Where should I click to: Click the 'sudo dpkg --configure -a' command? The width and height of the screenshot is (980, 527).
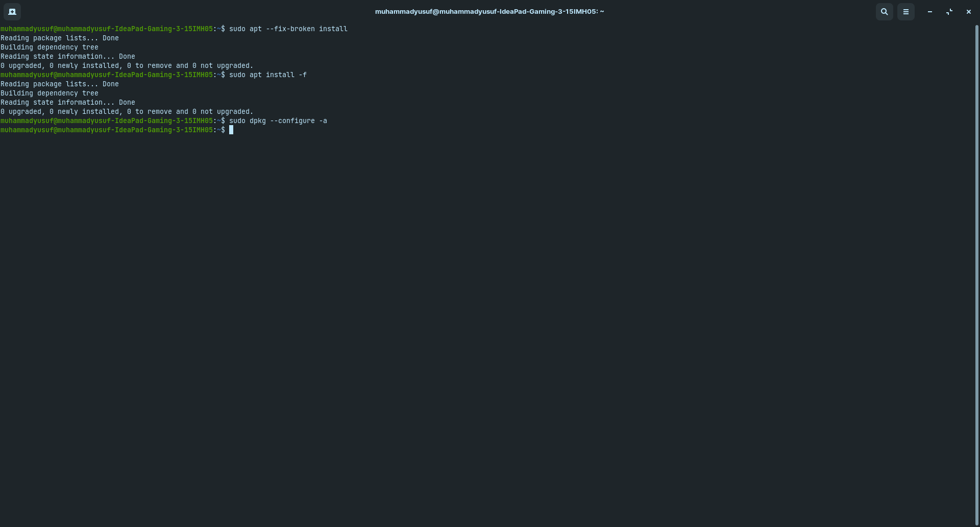click(x=278, y=121)
